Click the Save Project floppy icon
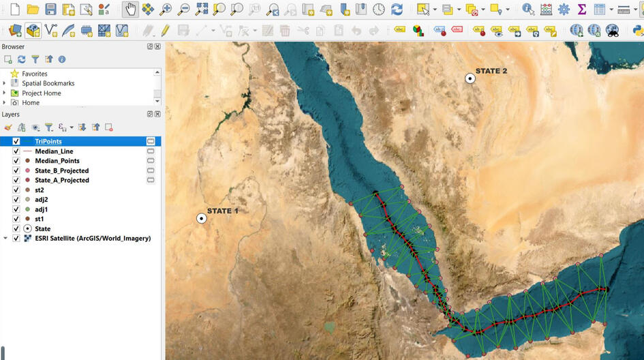The height and width of the screenshot is (360, 644). coord(50,10)
